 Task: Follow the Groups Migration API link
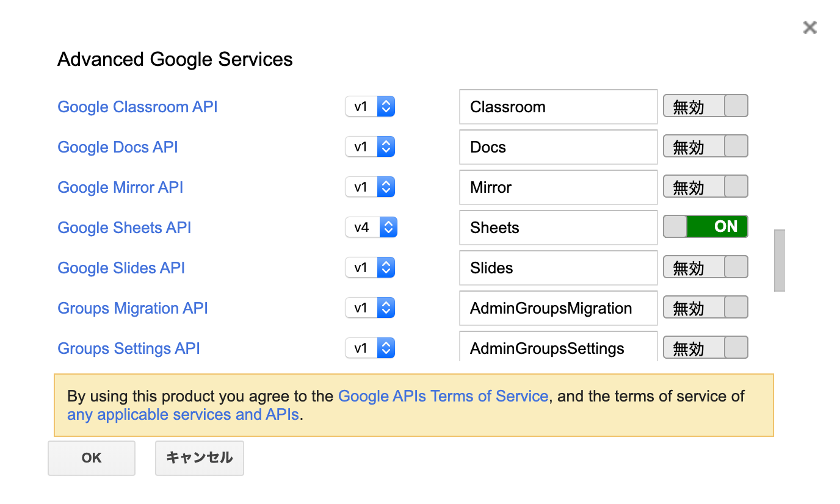point(132,308)
